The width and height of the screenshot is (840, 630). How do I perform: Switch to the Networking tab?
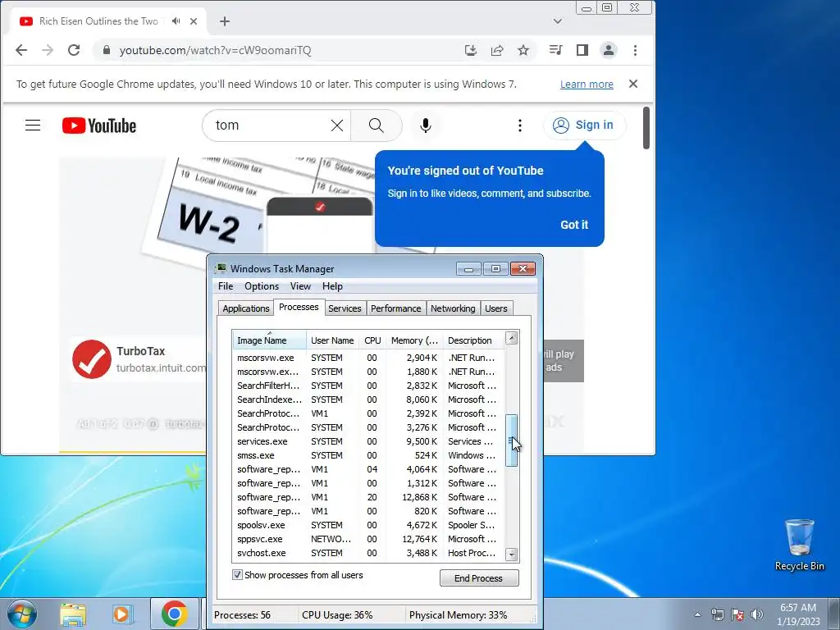(x=453, y=308)
